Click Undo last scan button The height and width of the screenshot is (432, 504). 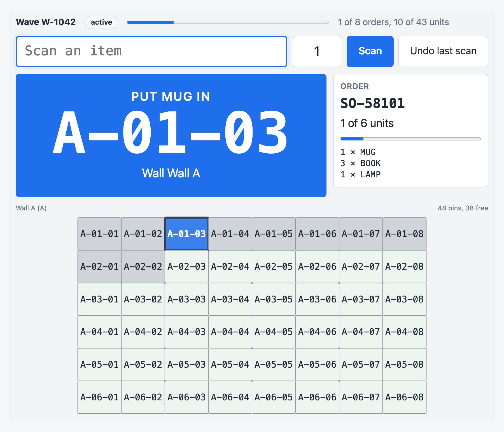pyautogui.click(x=443, y=51)
